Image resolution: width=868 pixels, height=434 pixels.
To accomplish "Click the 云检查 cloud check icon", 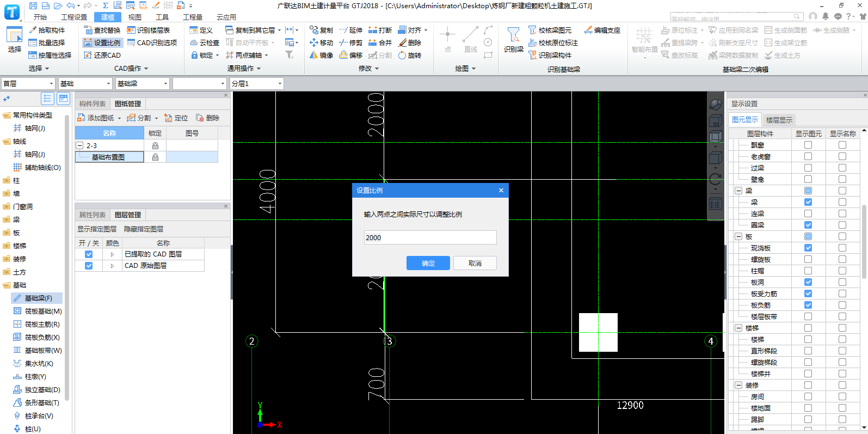I will click(x=205, y=42).
